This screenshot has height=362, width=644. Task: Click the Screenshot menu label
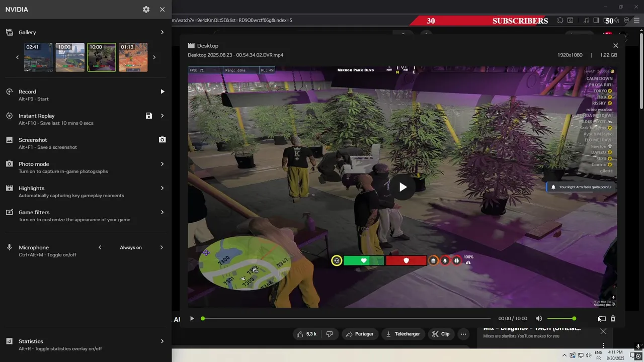pyautogui.click(x=33, y=140)
